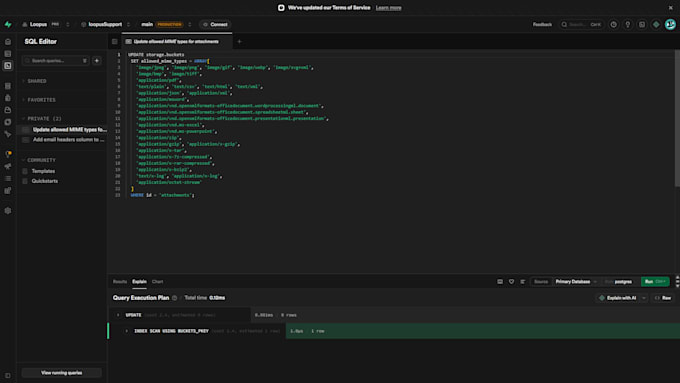The image size is (680, 383).
Task: Select the SQL Editor sidebar icon
Action: (8, 65)
